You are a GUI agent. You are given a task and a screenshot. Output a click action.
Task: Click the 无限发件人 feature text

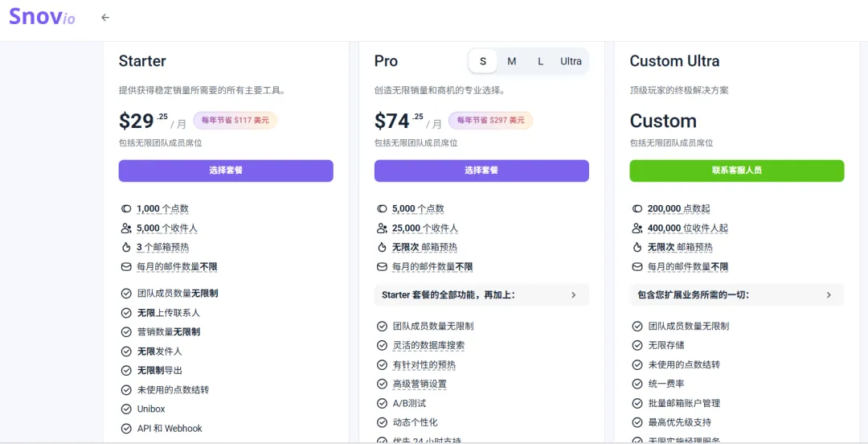[x=159, y=351]
